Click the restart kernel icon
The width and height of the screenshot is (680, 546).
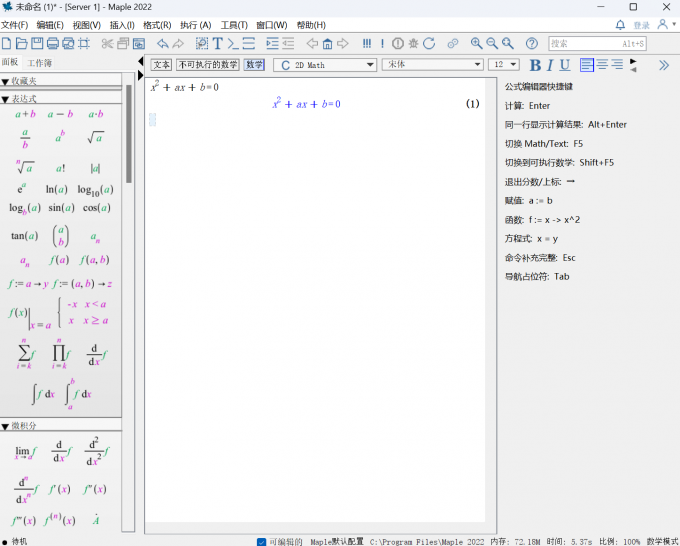429,43
